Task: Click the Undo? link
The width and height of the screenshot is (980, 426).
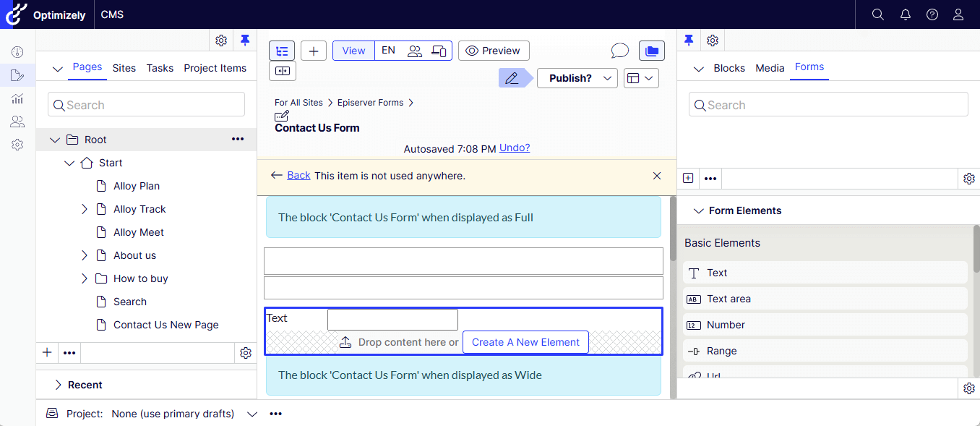Action: click(514, 148)
